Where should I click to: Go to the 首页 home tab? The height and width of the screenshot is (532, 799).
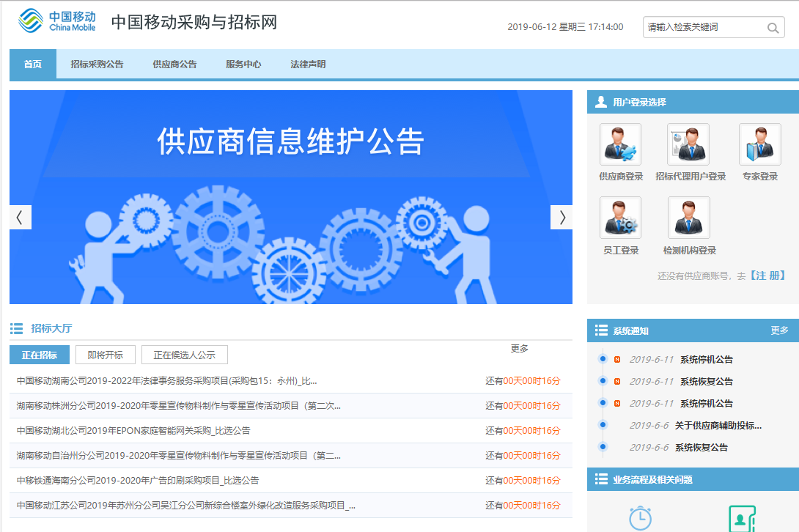tap(33, 64)
